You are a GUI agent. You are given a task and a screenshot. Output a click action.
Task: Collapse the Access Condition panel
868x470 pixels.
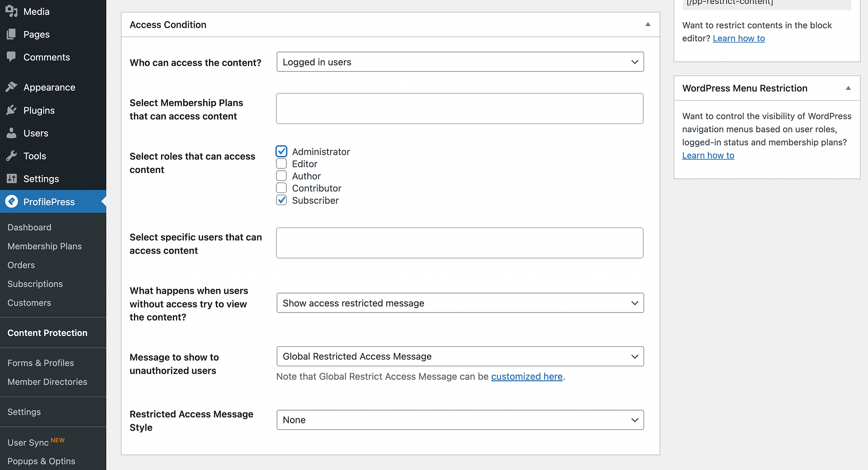pyautogui.click(x=648, y=24)
